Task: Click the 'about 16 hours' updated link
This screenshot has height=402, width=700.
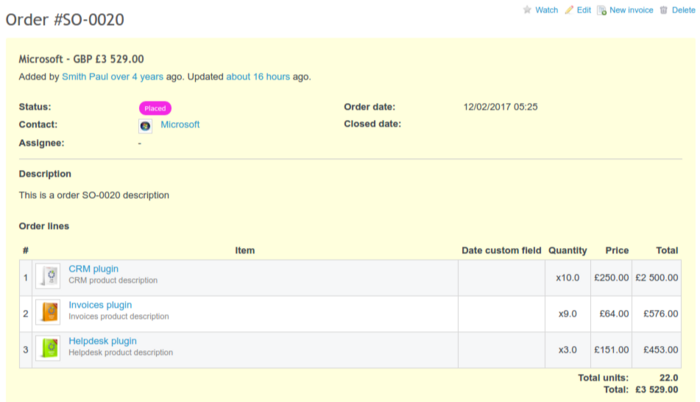Action: (x=258, y=76)
